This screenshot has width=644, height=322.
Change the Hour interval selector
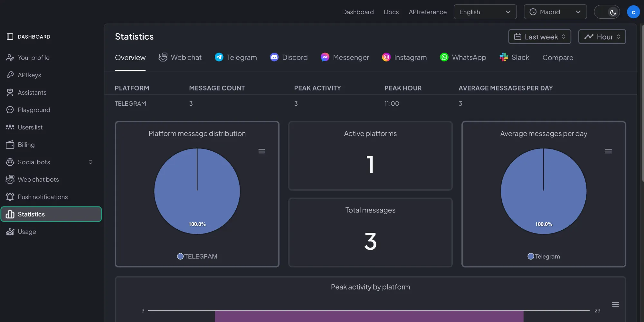pos(602,37)
